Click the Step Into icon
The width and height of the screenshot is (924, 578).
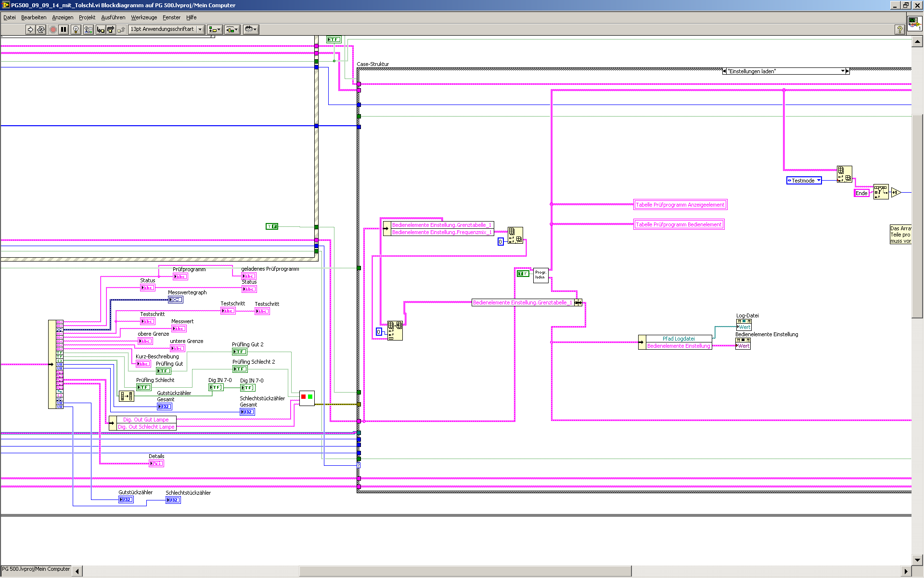click(x=100, y=29)
